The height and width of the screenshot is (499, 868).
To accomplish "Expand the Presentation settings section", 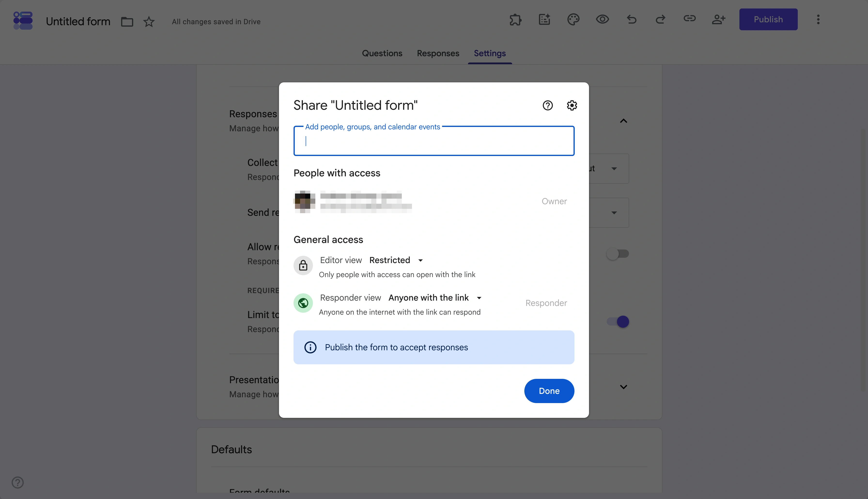I will (623, 387).
